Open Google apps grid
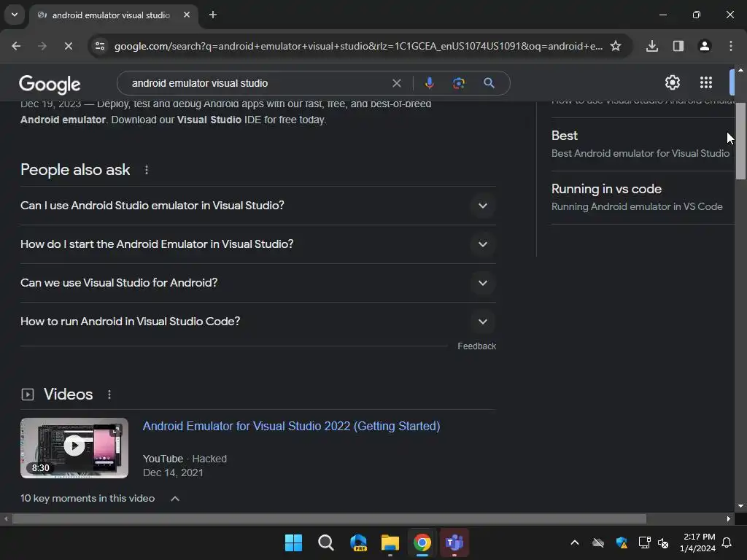747x560 pixels. pyautogui.click(x=706, y=83)
